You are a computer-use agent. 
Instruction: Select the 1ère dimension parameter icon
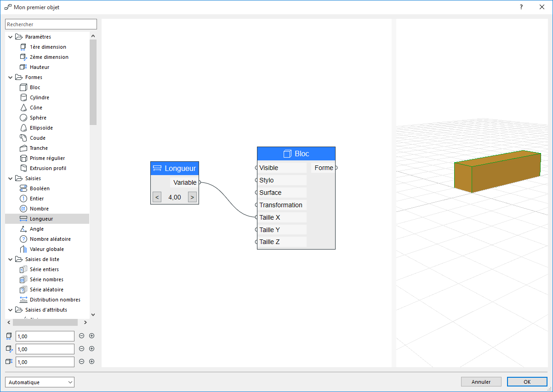coord(23,47)
